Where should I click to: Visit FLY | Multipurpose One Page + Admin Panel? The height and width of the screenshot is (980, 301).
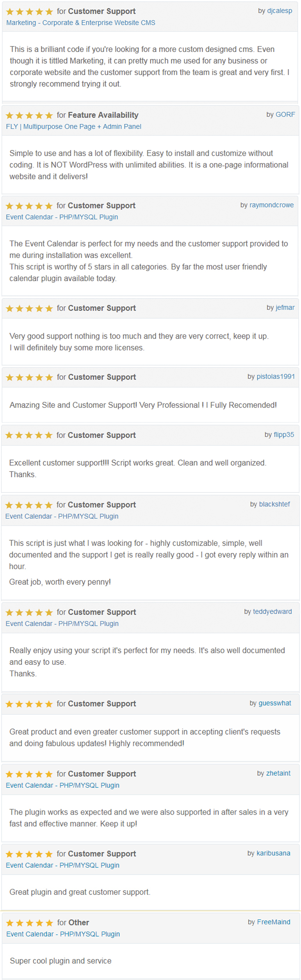point(74,127)
